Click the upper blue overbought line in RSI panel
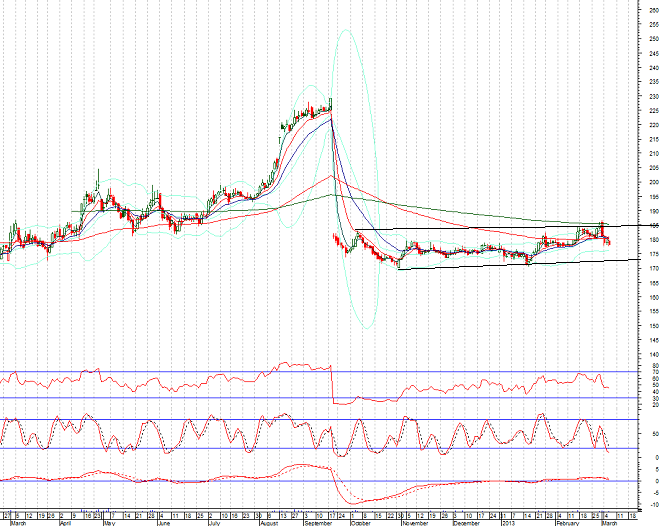 [200, 372]
